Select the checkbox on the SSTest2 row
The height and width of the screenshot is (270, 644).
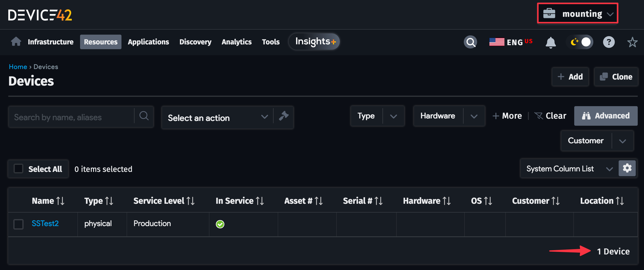[18, 224]
